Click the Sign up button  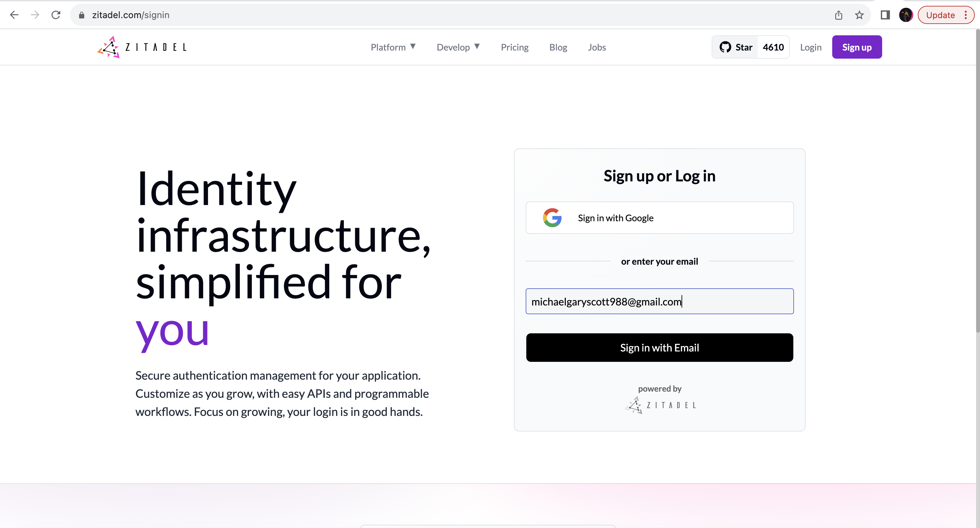(857, 47)
